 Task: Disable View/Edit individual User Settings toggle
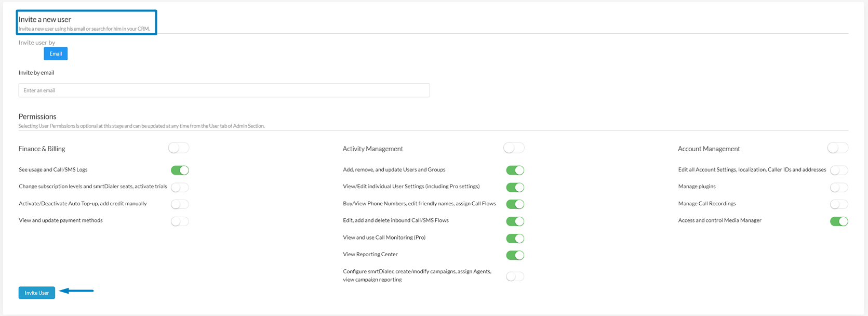(x=515, y=187)
